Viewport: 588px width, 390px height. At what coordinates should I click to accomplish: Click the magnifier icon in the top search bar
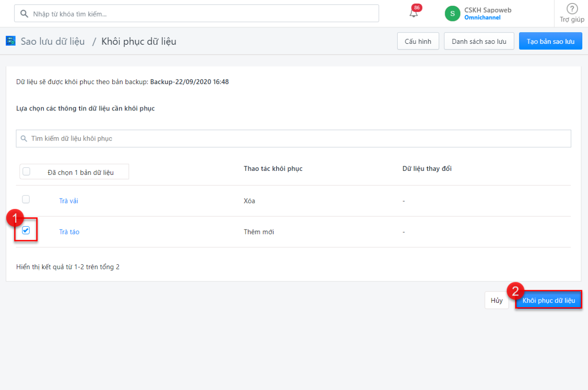click(x=25, y=14)
